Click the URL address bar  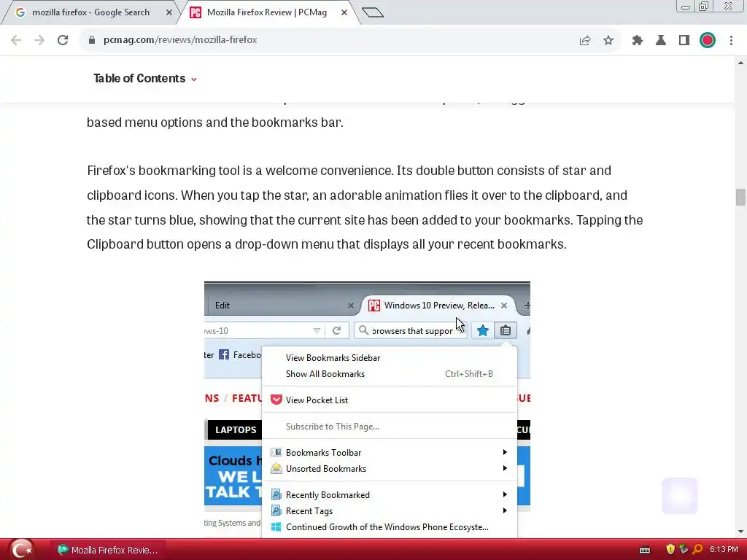click(333, 40)
